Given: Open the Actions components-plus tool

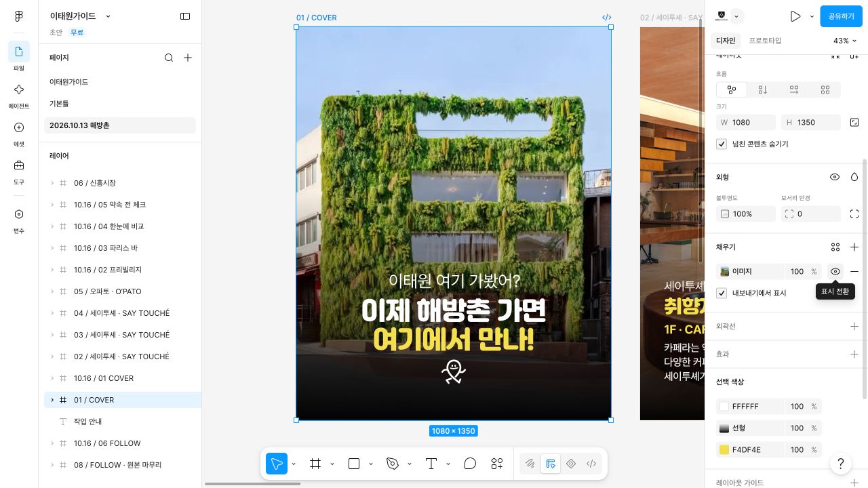Looking at the screenshot, I should 497,464.
